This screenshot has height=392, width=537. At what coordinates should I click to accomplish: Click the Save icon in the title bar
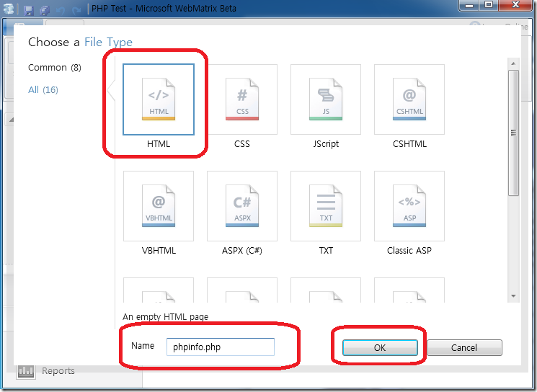click(x=28, y=9)
